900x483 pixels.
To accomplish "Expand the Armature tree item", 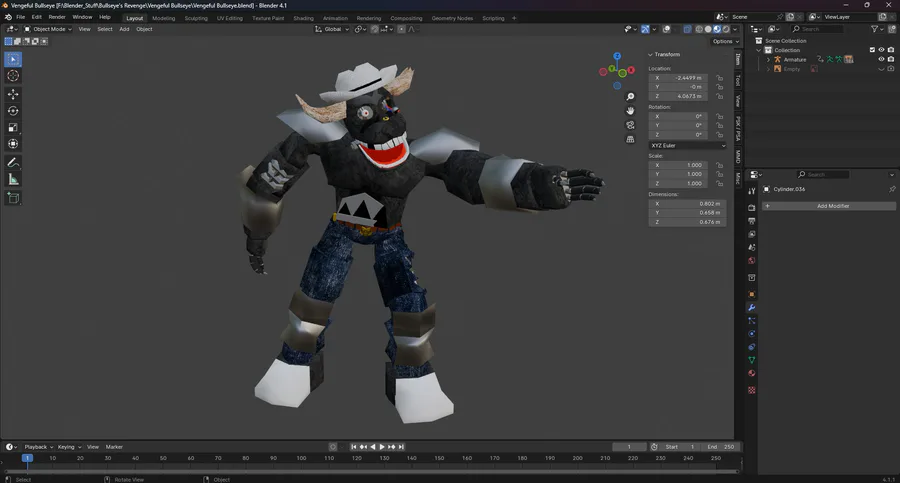I will point(768,60).
